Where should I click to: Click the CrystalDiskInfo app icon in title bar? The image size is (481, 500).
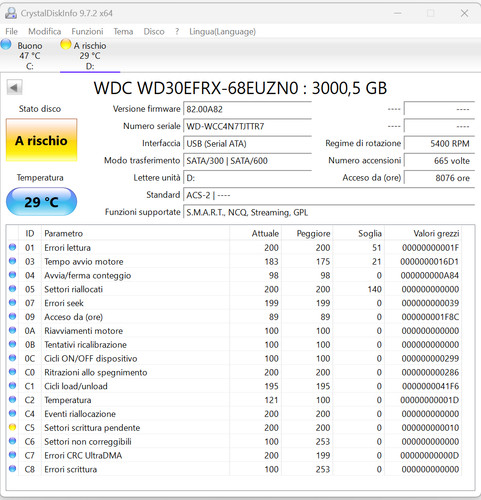click(x=11, y=13)
